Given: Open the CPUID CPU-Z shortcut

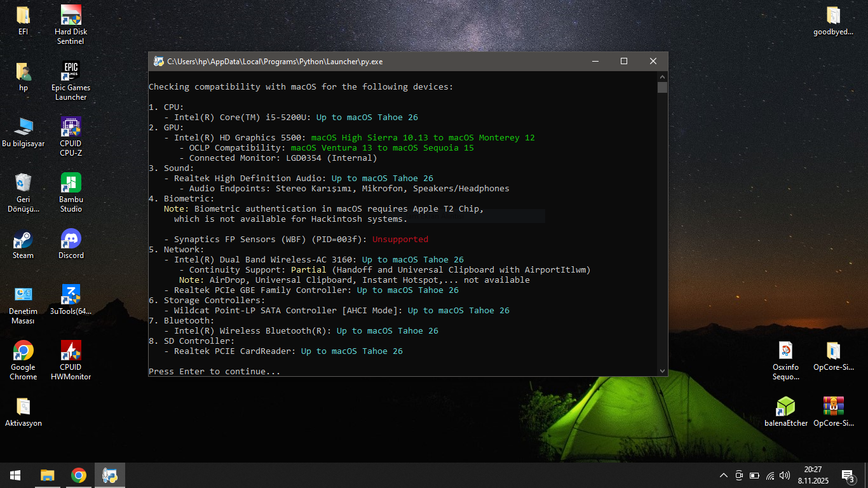Looking at the screenshot, I should 71,127.
